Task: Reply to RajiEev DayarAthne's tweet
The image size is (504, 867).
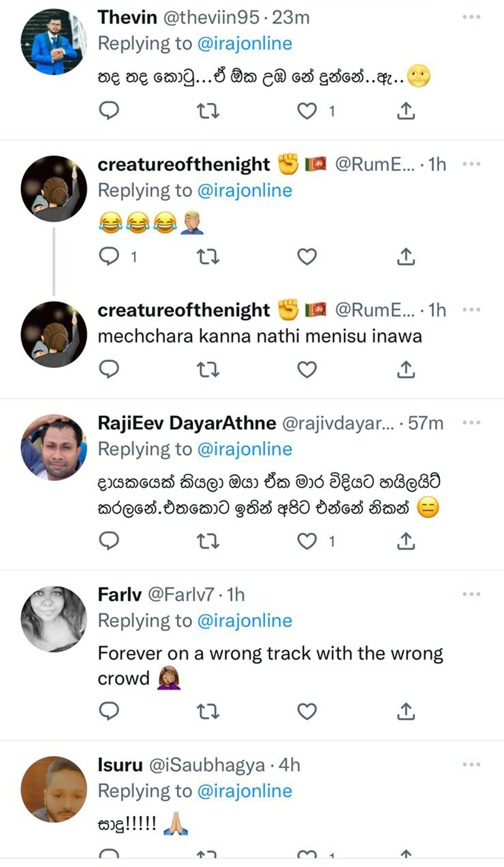Action: (x=109, y=541)
